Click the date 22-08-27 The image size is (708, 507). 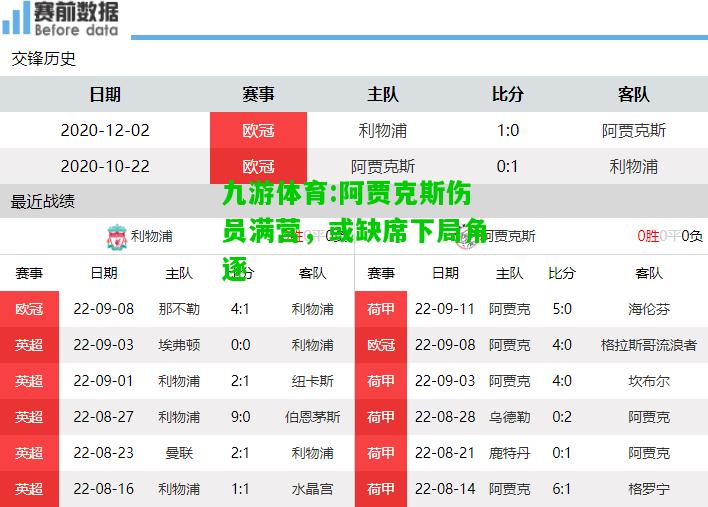pyautogui.click(x=104, y=417)
